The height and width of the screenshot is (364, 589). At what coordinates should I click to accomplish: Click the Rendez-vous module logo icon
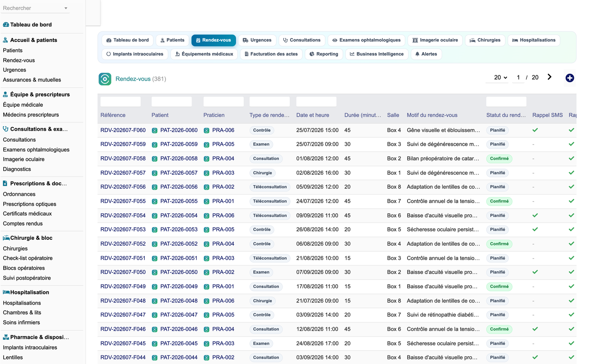(105, 79)
